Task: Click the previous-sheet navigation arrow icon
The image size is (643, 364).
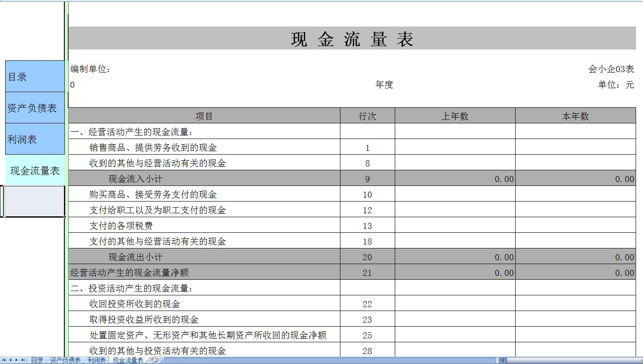Action: click(x=10, y=360)
